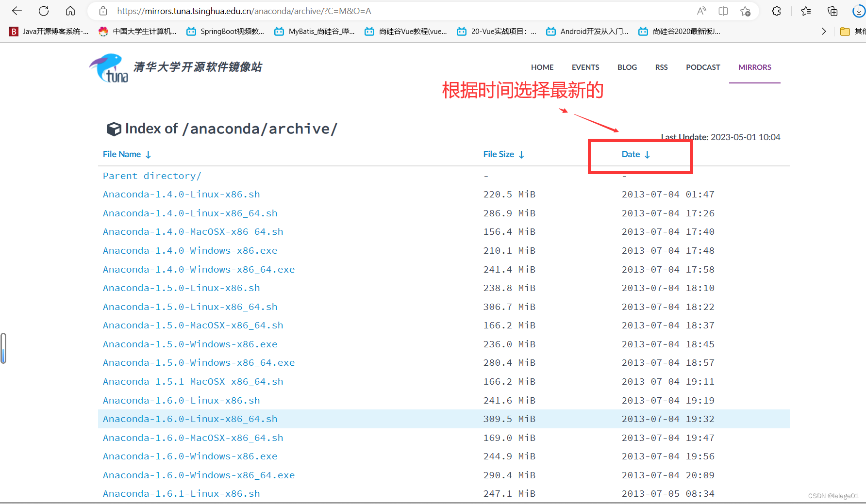The width and height of the screenshot is (866, 504).
Task: Download Anaconda-1.6.0-Linux-x86.sh
Action: pyautogui.click(x=182, y=401)
